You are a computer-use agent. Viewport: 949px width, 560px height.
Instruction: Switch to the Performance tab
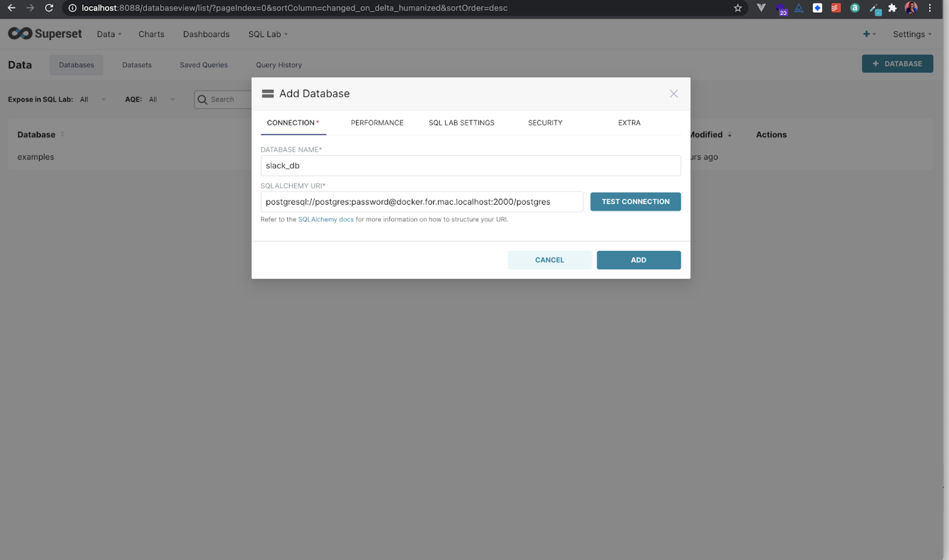click(x=377, y=123)
